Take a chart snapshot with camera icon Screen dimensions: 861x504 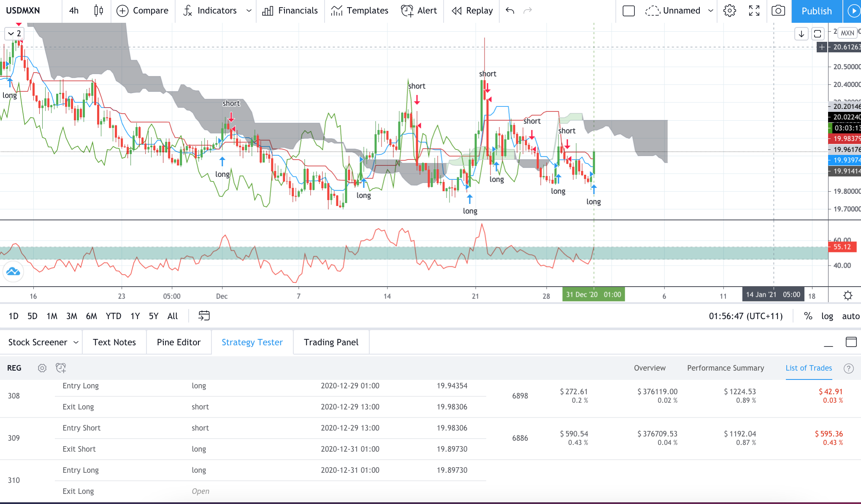(778, 11)
